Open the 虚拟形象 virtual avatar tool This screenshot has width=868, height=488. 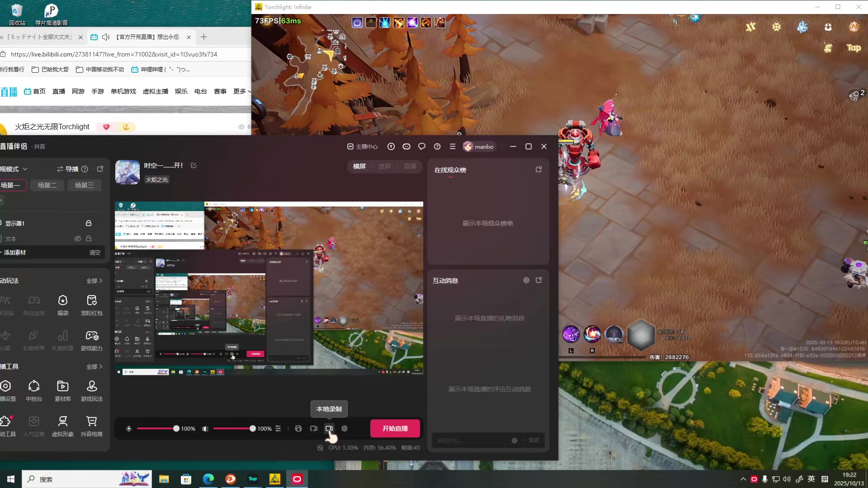pos(63,422)
